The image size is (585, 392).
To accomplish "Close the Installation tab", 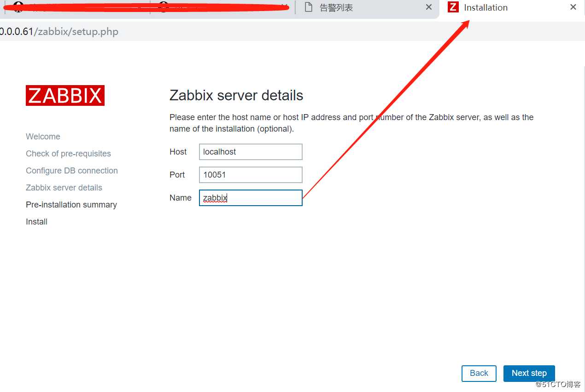I will tap(573, 7).
